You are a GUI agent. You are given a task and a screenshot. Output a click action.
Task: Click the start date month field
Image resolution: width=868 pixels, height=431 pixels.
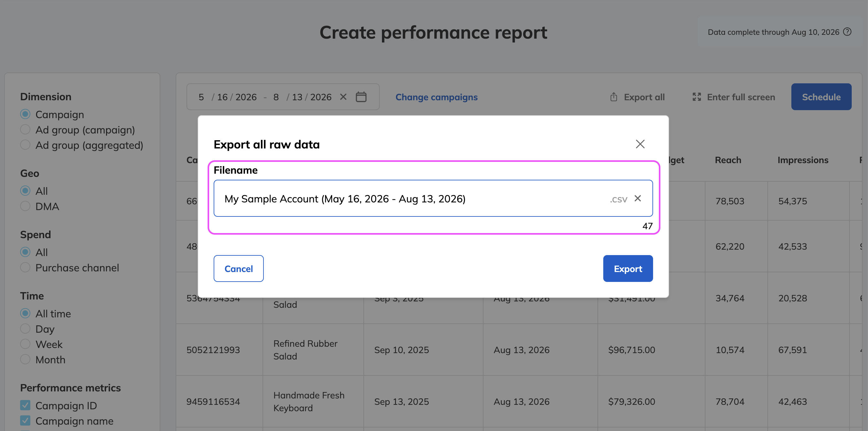[201, 97]
